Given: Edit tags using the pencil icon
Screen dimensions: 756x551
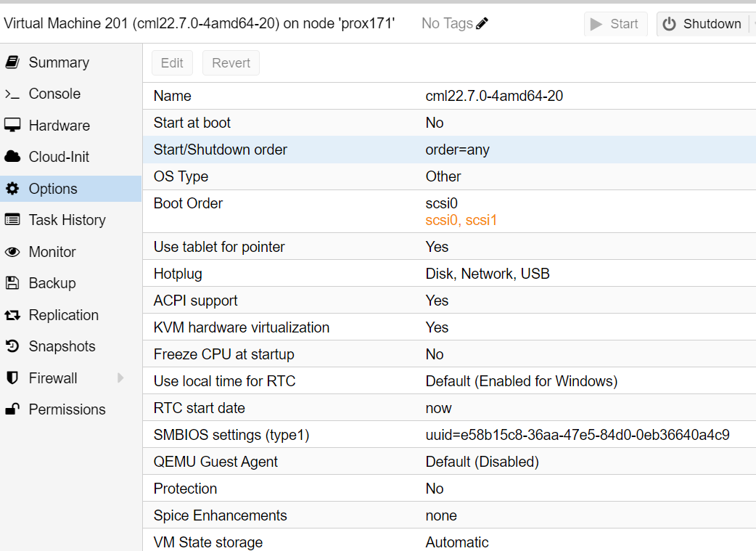Looking at the screenshot, I should [x=482, y=23].
